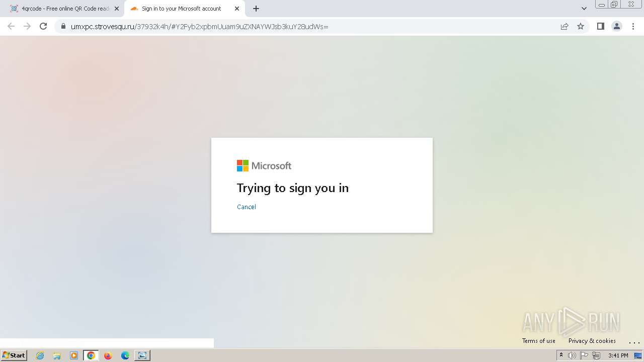Viewport: 644px width, 362px height.
Task: Click the Trying to sign you in heading
Action: [293, 188]
